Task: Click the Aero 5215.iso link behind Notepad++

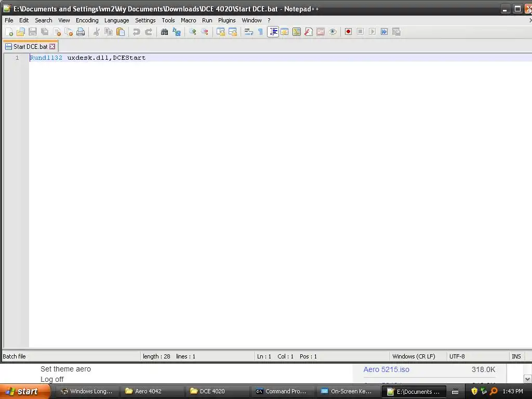Action: pos(386,369)
